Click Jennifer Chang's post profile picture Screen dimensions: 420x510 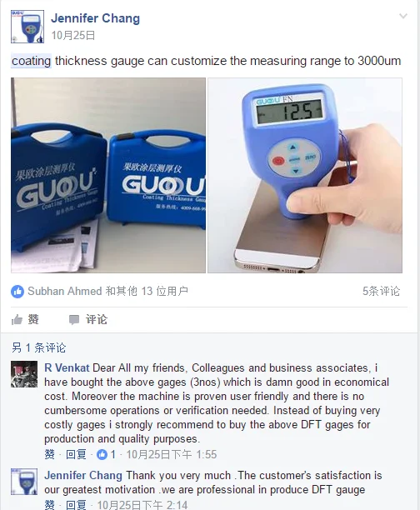[27, 27]
